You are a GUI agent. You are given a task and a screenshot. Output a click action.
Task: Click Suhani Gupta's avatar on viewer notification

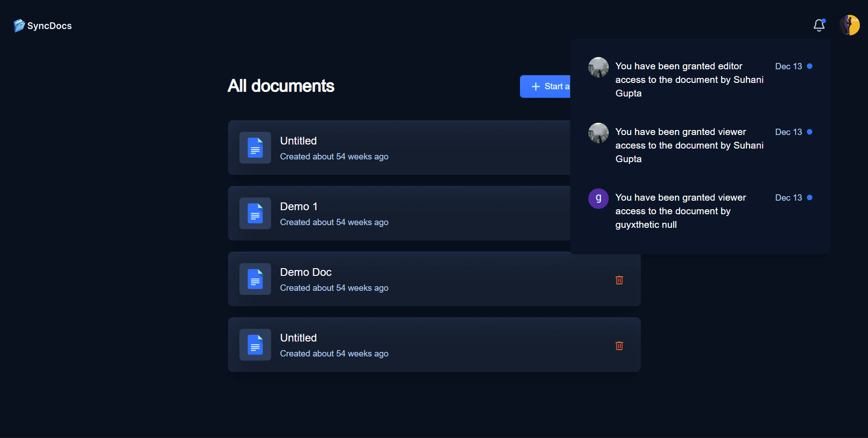click(x=598, y=133)
